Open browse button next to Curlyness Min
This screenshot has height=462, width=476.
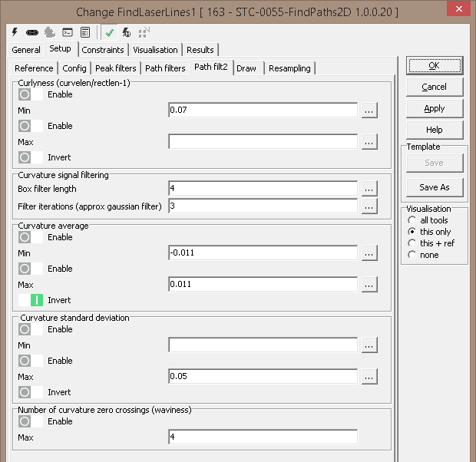tap(369, 111)
